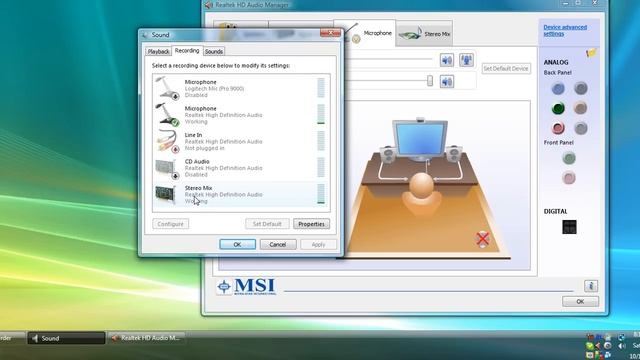Screen dimensions: 640x360
Task: Select the Stereo Mix recording device
Action: (x=241, y=195)
